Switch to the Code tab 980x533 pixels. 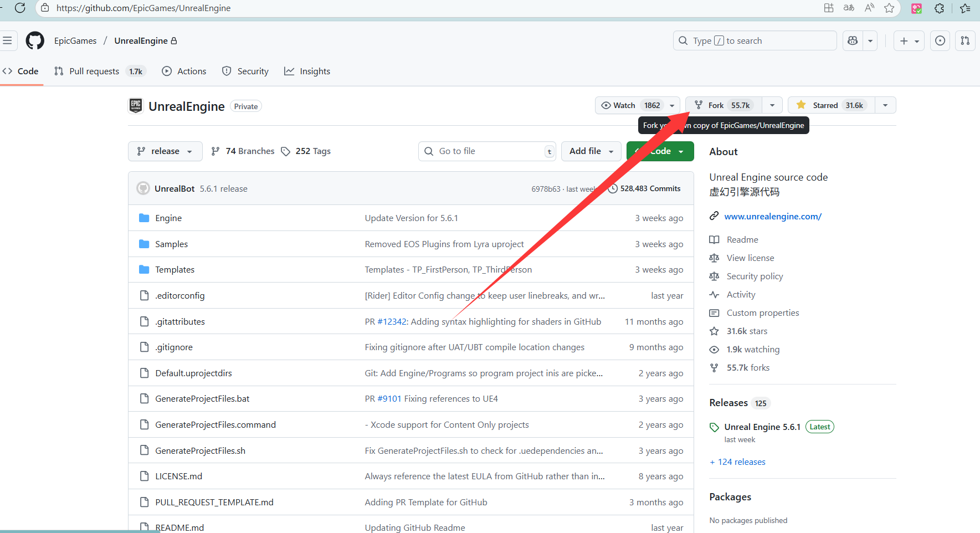coord(21,71)
